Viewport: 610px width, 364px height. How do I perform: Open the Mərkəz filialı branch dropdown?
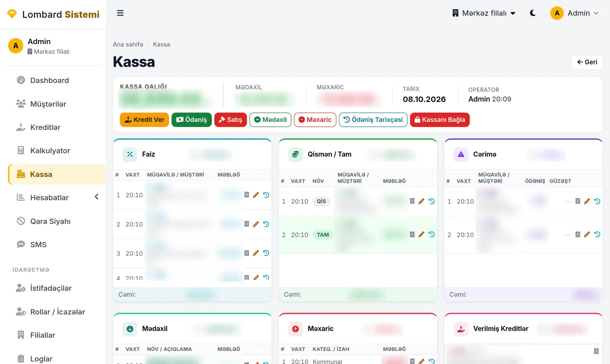point(484,13)
